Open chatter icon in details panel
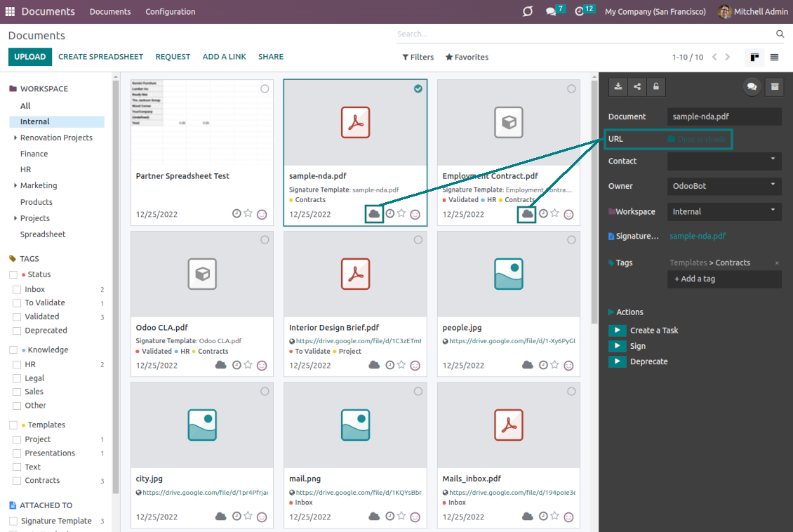 [752, 86]
